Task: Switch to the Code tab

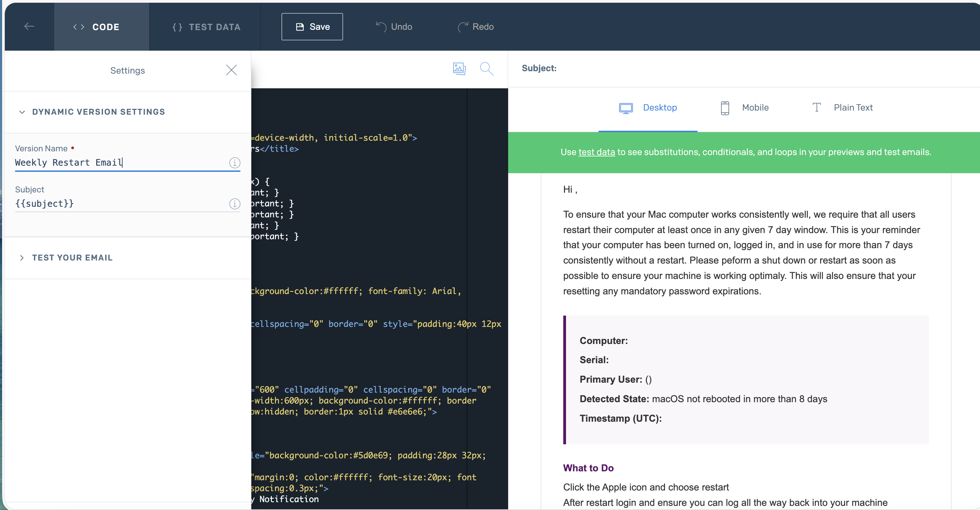Action: 101,27
